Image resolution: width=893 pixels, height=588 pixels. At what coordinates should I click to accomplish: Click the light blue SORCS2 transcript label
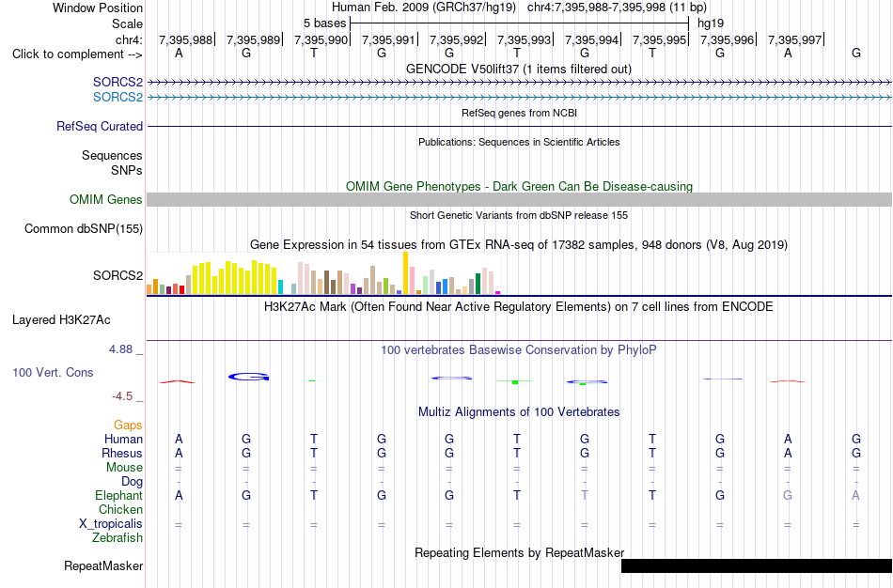pyautogui.click(x=117, y=98)
